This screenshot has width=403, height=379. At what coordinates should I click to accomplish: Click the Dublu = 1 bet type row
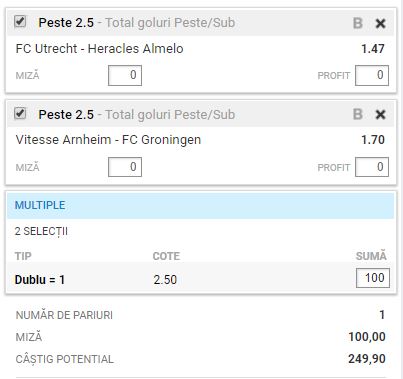tap(200, 279)
